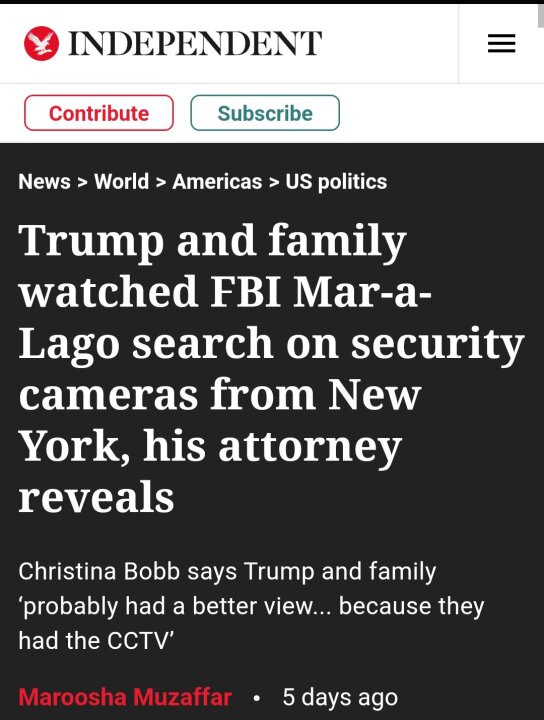Screen dimensions: 544x720
Task: Click the Christina Bobb subheading text
Action: click(251, 606)
